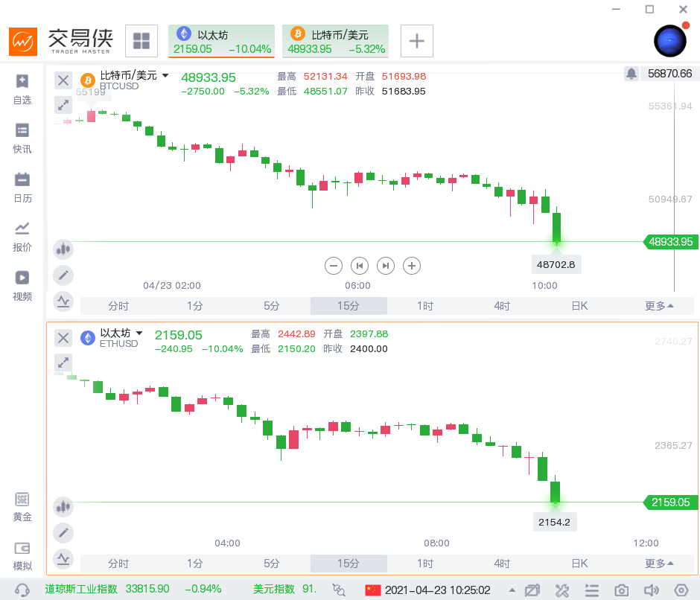
Task: Zoom in the BTC chart with the plus control
Action: [x=412, y=266]
